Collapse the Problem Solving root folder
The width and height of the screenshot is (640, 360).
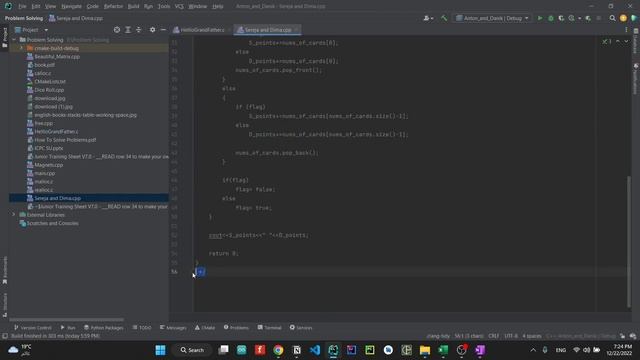coord(14,40)
